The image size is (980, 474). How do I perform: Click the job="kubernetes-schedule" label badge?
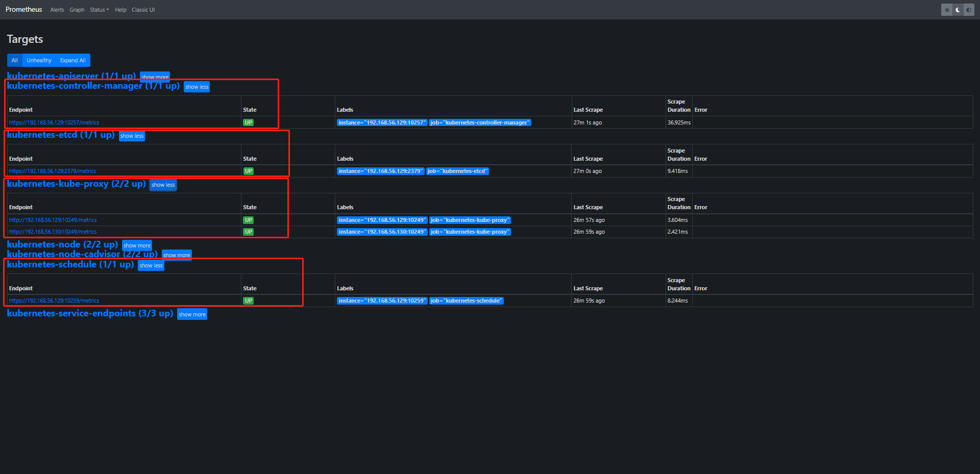[467, 301]
